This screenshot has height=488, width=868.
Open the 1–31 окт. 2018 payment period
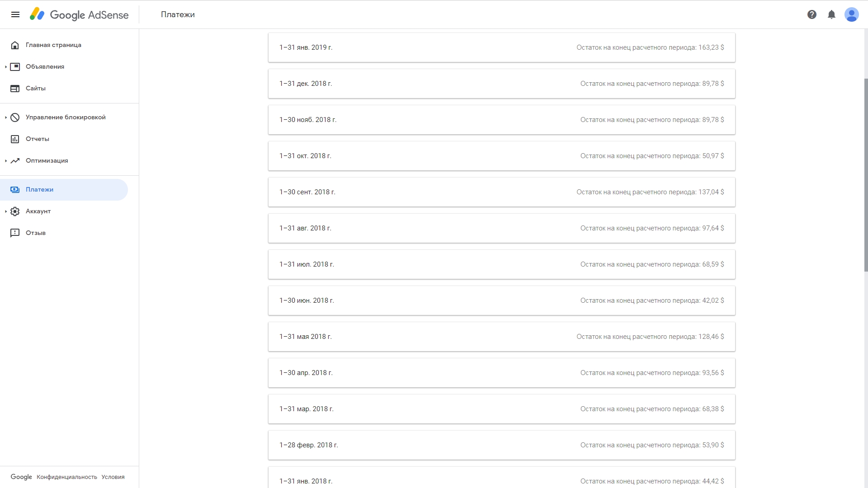click(501, 156)
